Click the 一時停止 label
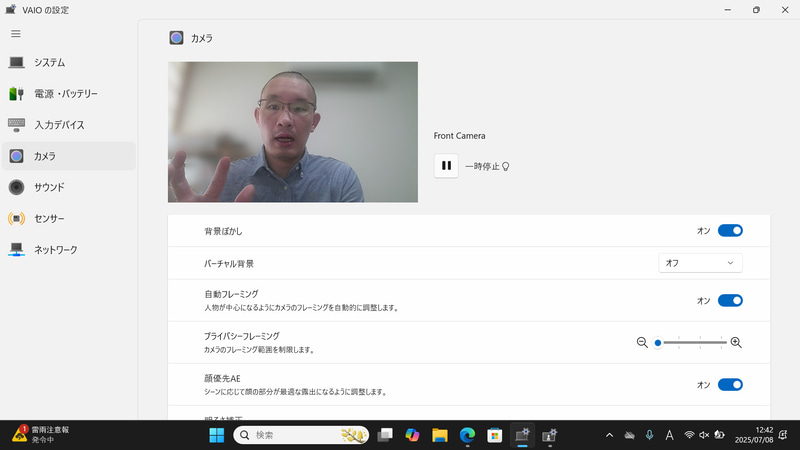Viewport: 800px width, 450px height. coord(482,166)
